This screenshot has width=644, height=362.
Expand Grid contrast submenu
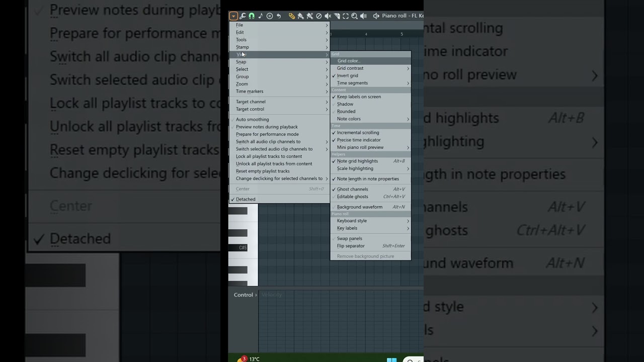pos(370,68)
